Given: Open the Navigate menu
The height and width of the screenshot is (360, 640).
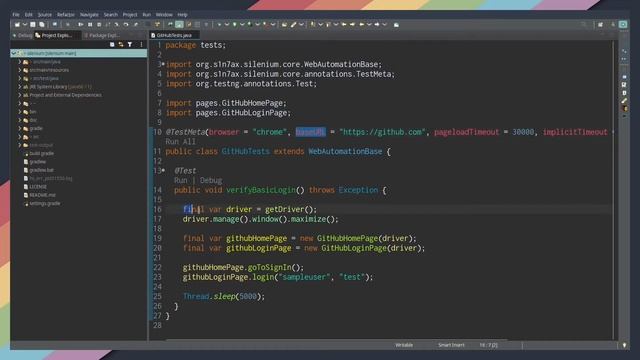Looking at the screenshot, I should 89,14.
